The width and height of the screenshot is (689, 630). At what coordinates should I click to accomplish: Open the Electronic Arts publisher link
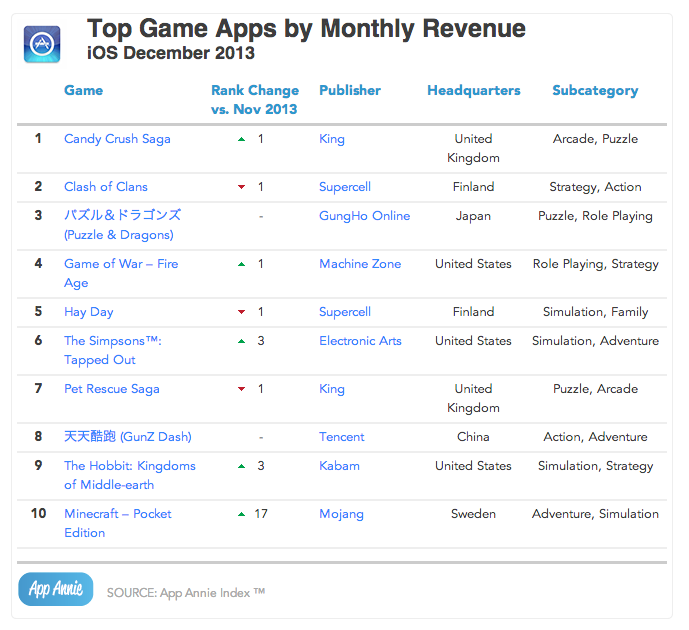coord(360,340)
